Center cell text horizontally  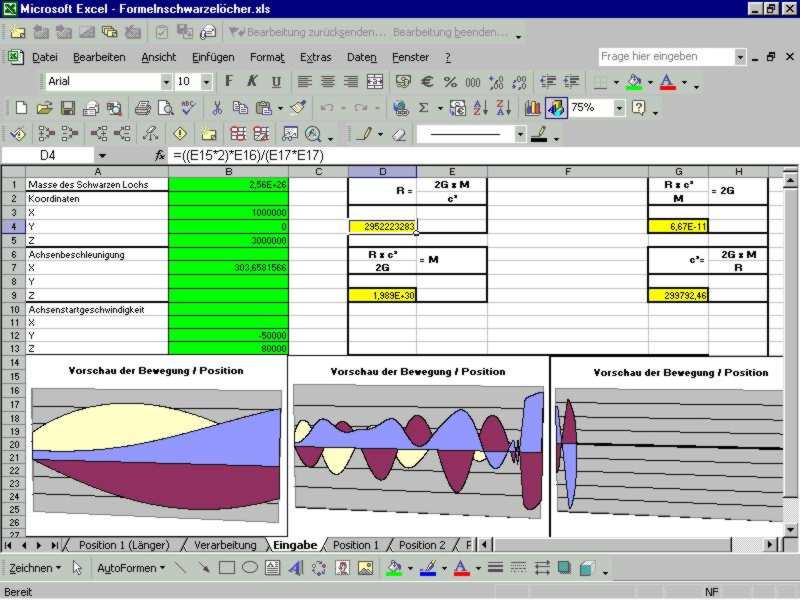pyautogui.click(x=328, y=82)
